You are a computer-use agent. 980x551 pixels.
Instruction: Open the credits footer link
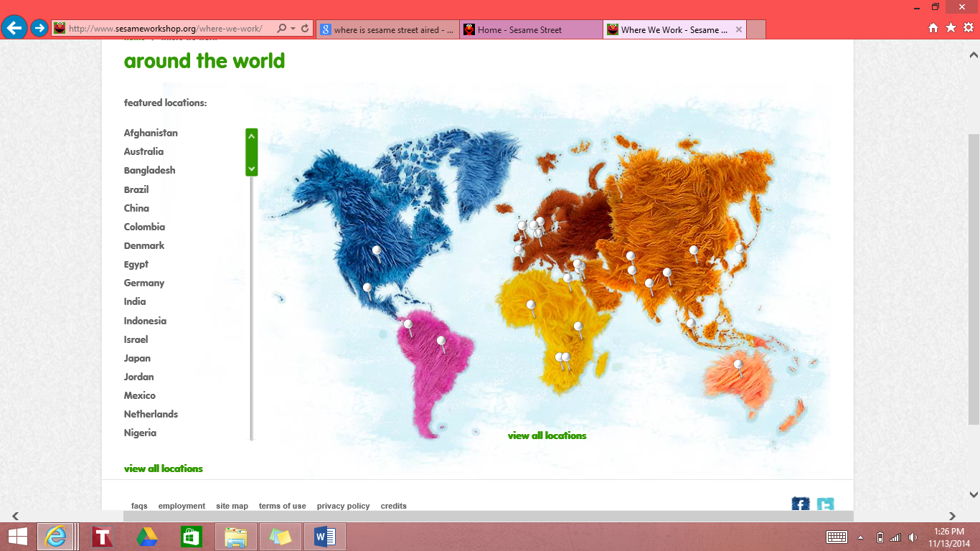click(x=393, y=506)
